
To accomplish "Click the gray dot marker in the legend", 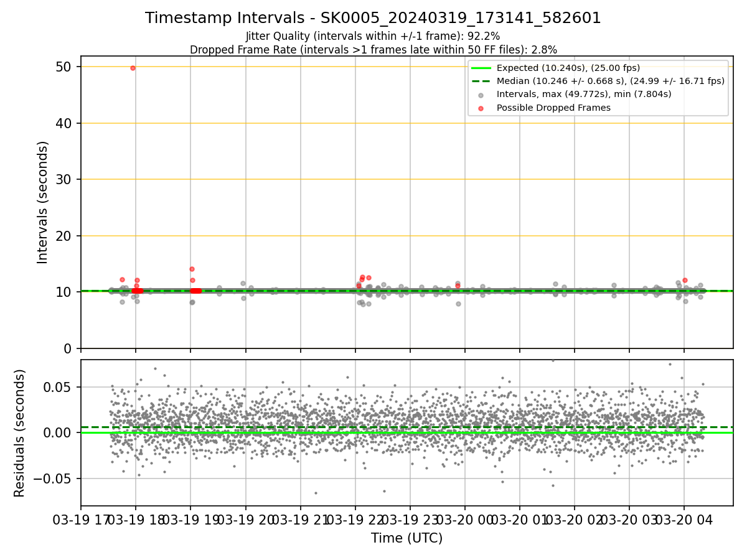I will pyautogui.click(x=482, y=95).
